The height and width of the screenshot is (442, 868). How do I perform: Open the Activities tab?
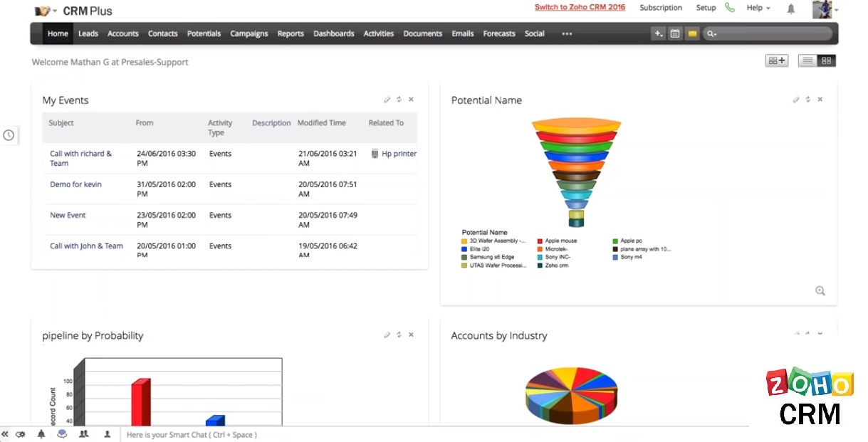pyautogui.click(x=379, y=33)
